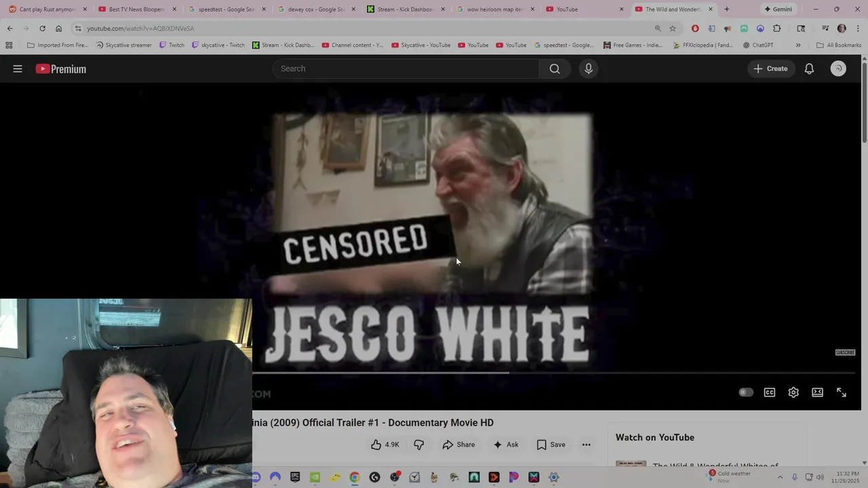Viewport: 868px width, 488px height.
Task: Open Imported From Fire... bookmark folder
Action: click(58, 45)
